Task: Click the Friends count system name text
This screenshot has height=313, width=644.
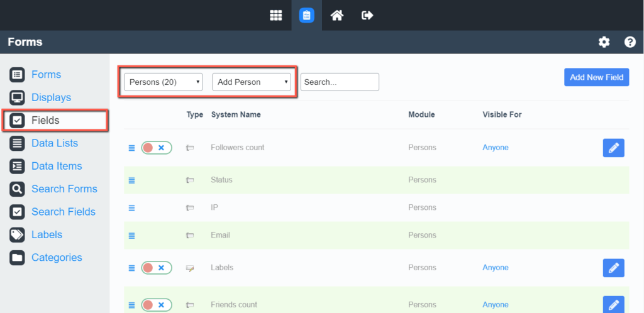Action: click(x=234, y=305)
